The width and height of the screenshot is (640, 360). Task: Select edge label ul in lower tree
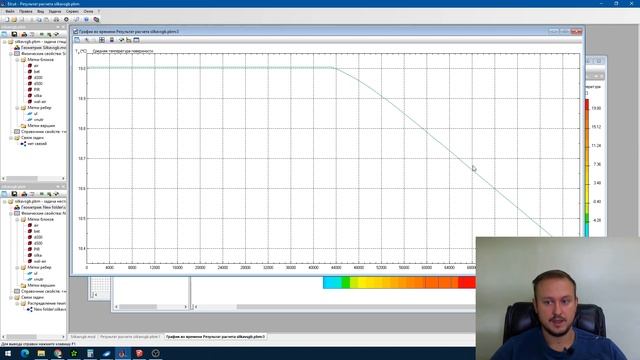point(36,273)
